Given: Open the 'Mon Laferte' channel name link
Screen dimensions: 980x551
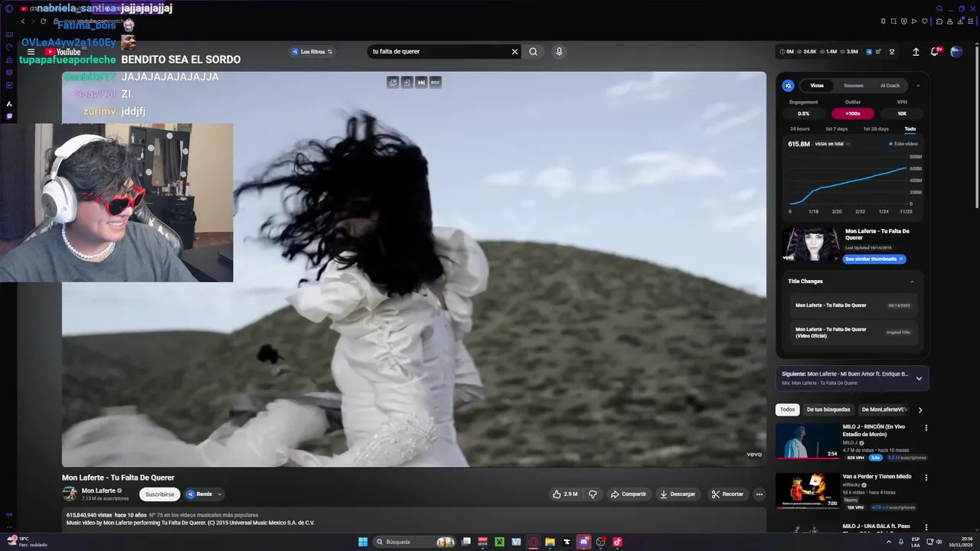Looking at the screenshot, I should point(99,491).
